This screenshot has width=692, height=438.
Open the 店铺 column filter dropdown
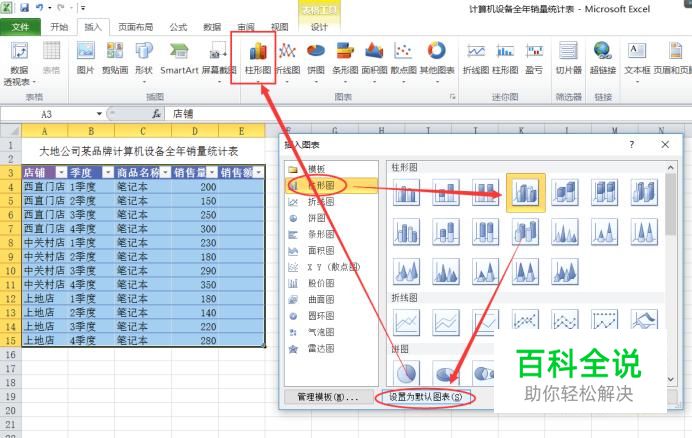[x=61, y=172]
